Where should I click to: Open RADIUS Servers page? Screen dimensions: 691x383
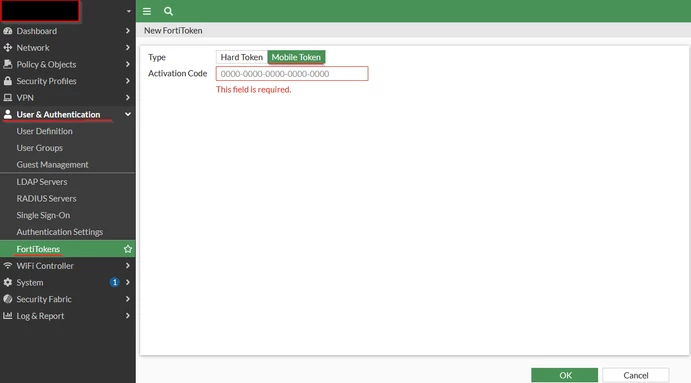pos(46,199)
